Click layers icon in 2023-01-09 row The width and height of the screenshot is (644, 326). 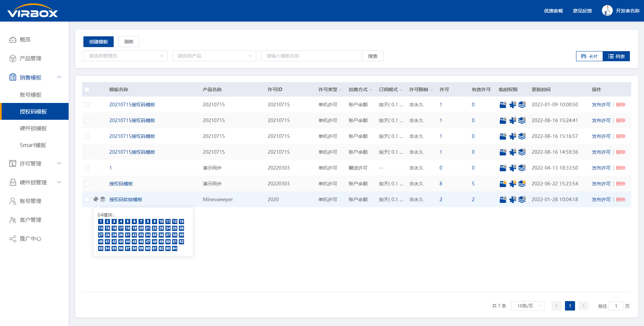pyautogui.click(x=522, y=105)
